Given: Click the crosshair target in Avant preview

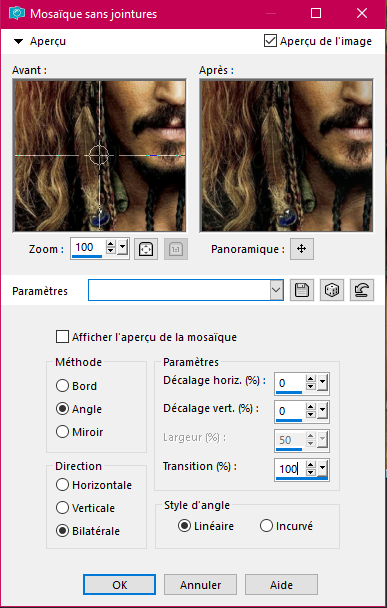Looking at the screenshot, I should coord(99,155).
